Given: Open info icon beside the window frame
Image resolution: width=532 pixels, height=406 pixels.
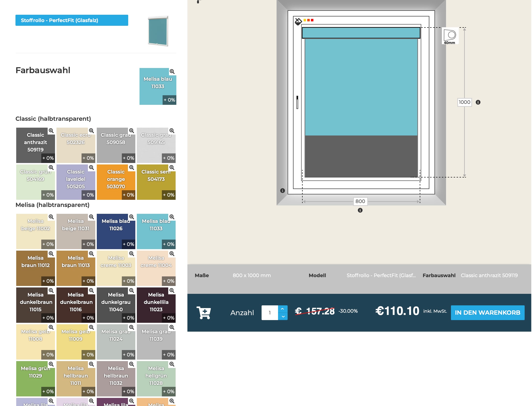Looking at the screenshot, I should (282, 190).
